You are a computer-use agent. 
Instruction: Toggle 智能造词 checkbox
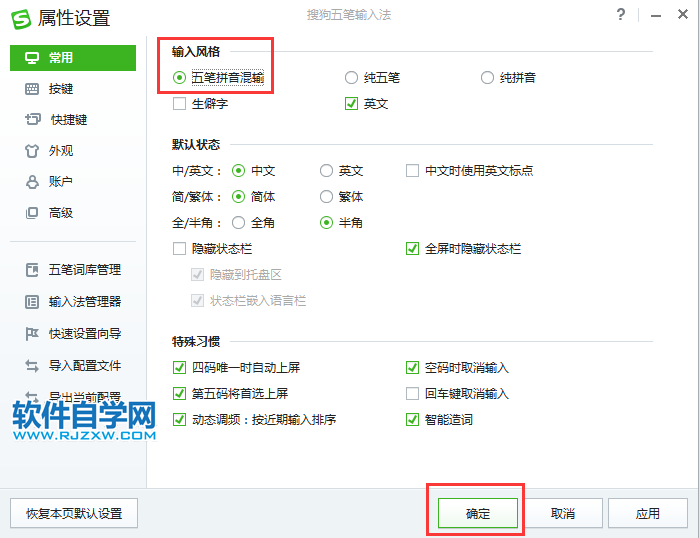click(412, 420)
